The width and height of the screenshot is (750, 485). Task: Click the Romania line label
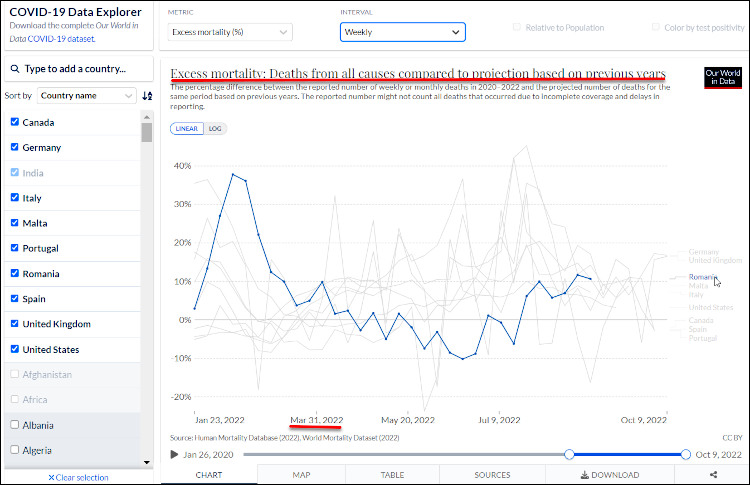[703, 276]
